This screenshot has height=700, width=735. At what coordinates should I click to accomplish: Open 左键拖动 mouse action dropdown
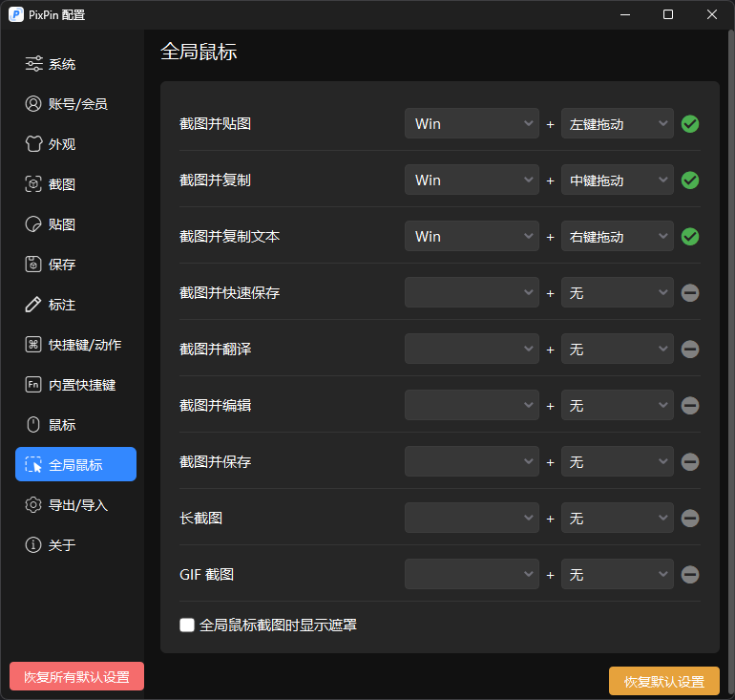618,124
